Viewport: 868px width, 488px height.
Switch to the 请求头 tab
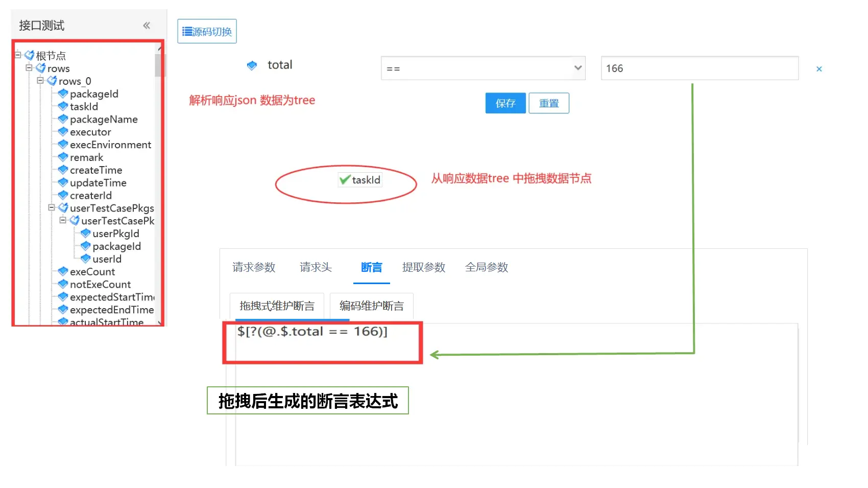tap(316, 267)
